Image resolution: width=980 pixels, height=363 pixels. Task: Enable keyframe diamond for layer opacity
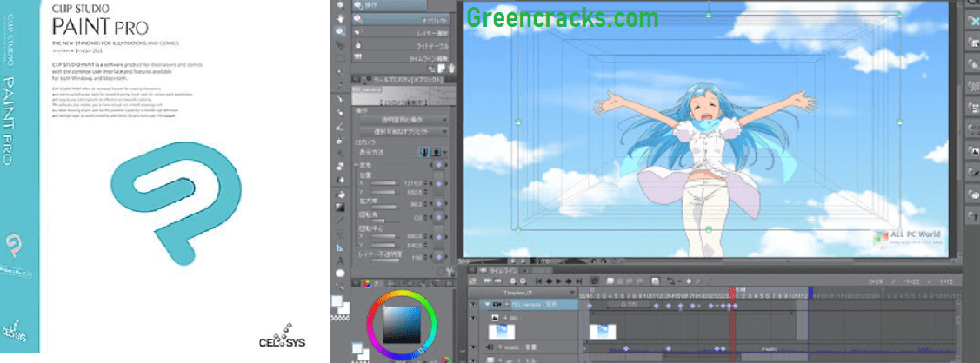coord(439,257)
